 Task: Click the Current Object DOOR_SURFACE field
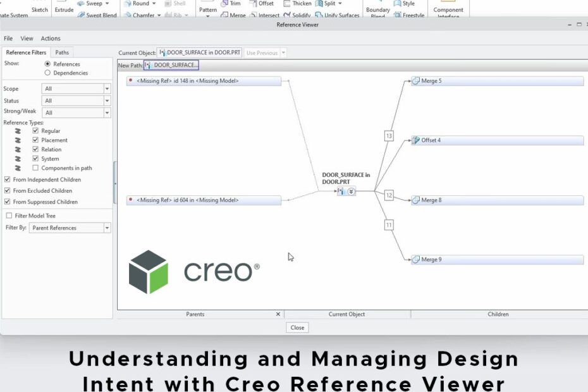tap(200, 52)
